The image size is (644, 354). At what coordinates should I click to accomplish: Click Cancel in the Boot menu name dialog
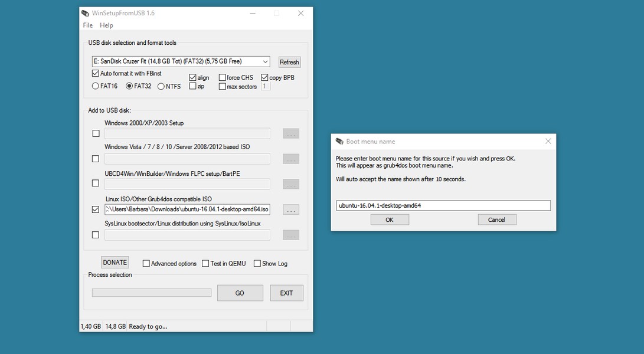point(497,219)
